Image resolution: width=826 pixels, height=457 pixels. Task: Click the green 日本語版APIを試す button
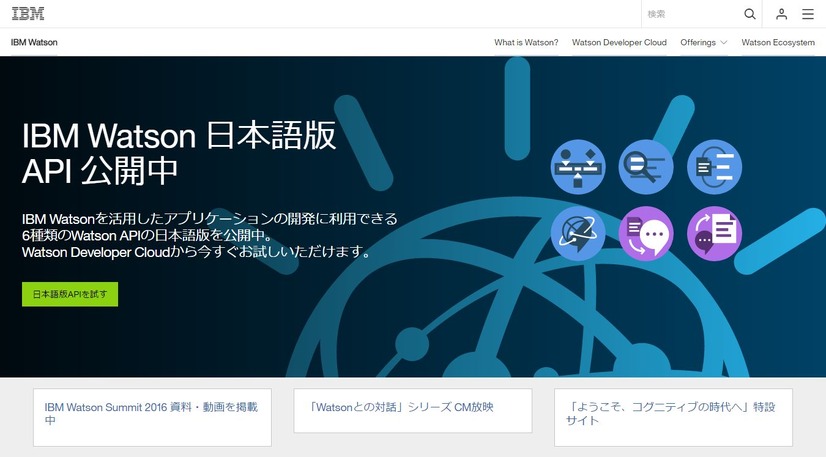point(70,294)
